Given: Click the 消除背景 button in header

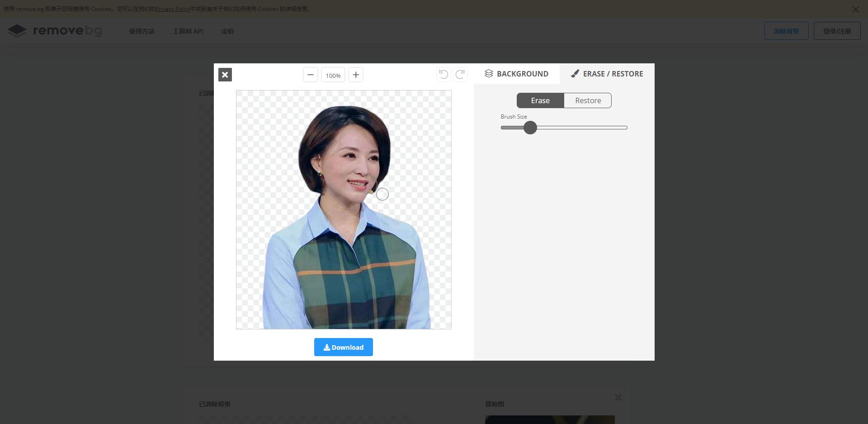Looking at the screenshot, I should 786,31.
